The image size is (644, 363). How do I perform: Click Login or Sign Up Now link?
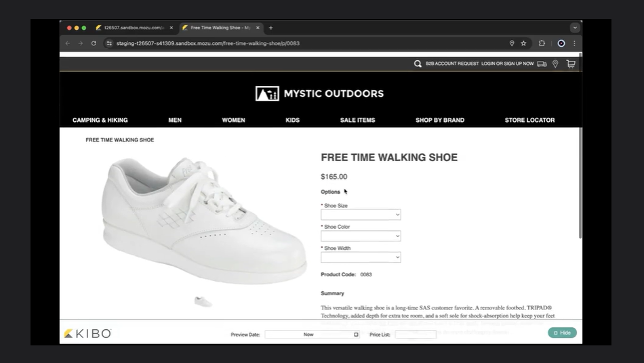pos(508,64)
